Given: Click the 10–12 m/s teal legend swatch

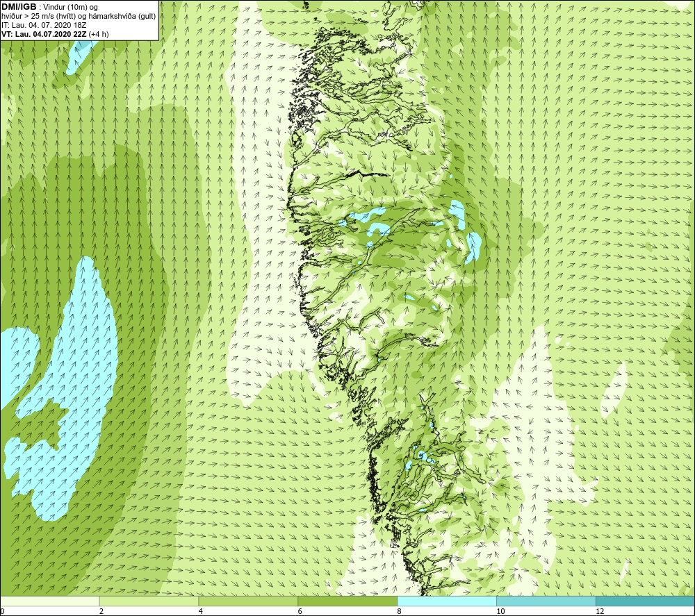Looking at the screenshot, I should [x=546, y=601].
